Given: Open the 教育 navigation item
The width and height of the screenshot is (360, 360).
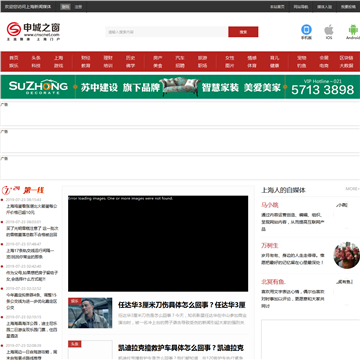Looking at the screenshot, I should (86, 66).
